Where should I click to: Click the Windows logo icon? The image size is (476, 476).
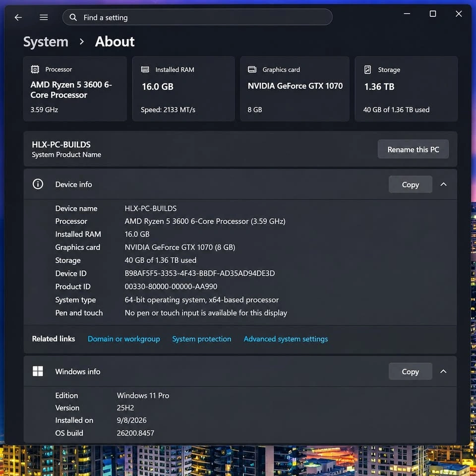(x=38, y=371)
